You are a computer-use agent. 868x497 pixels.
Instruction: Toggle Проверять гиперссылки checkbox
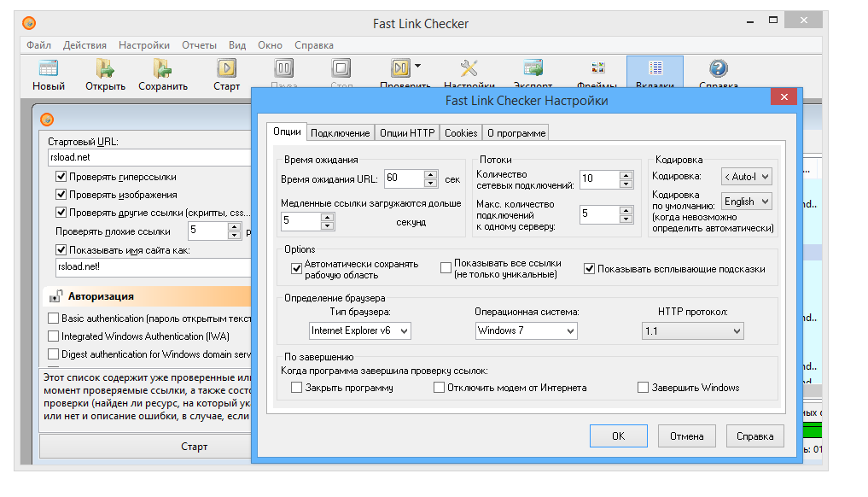[x=61, y=177]
